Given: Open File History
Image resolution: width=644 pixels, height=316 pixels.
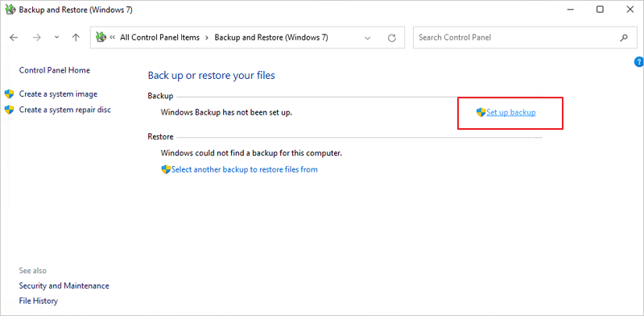Looking at the screenshot, I should tap(39, 301).
